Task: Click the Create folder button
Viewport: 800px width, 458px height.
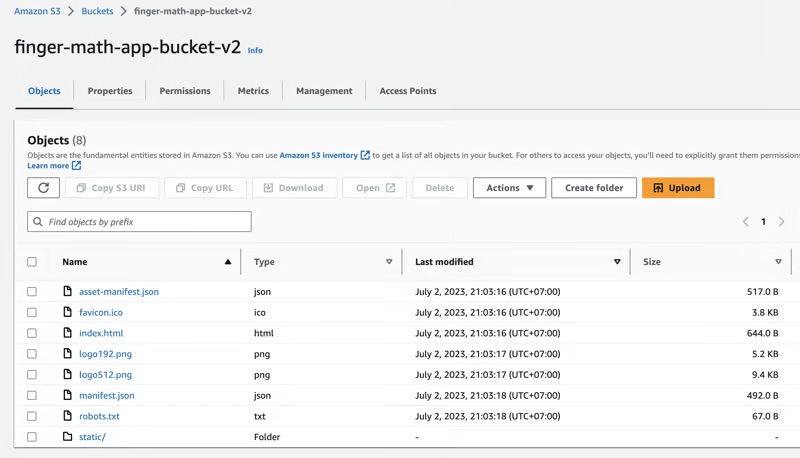Action: pos(594,188)
